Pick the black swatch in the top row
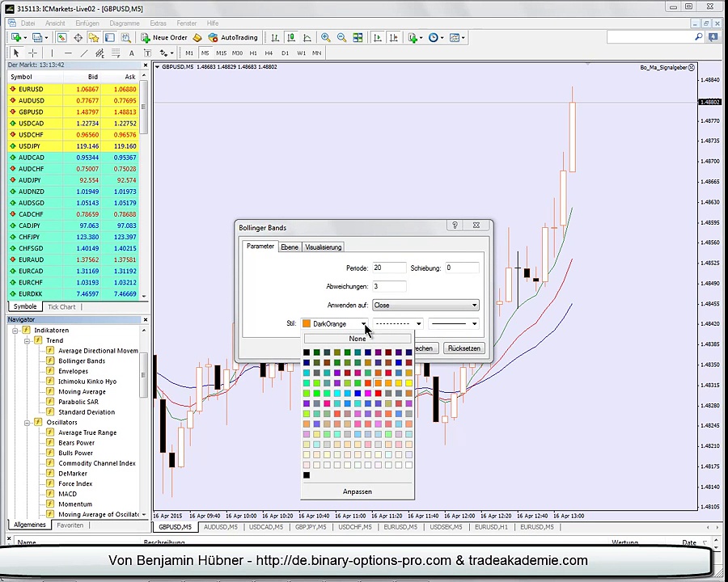 (x=307, y=352)
